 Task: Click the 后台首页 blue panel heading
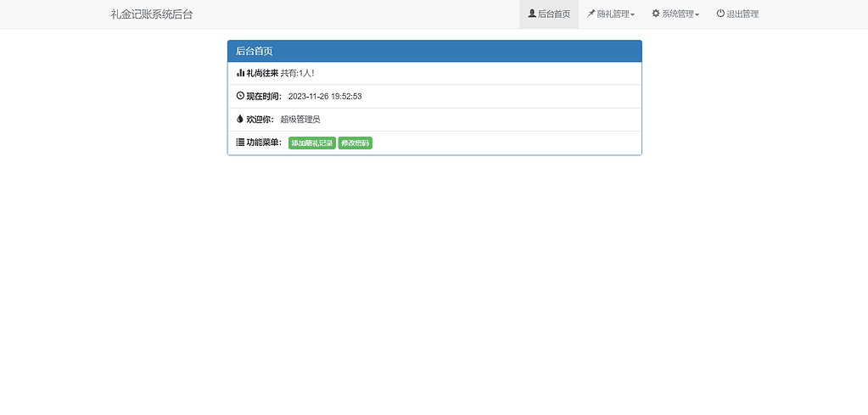[434, 51]
